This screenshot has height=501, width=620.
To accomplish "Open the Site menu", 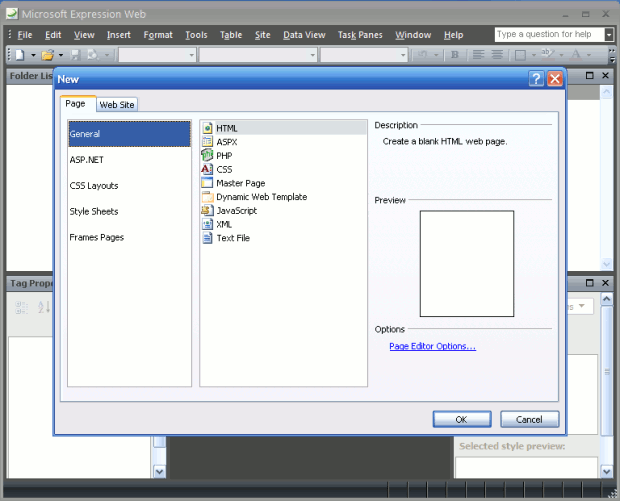I will tap(263, 35).
